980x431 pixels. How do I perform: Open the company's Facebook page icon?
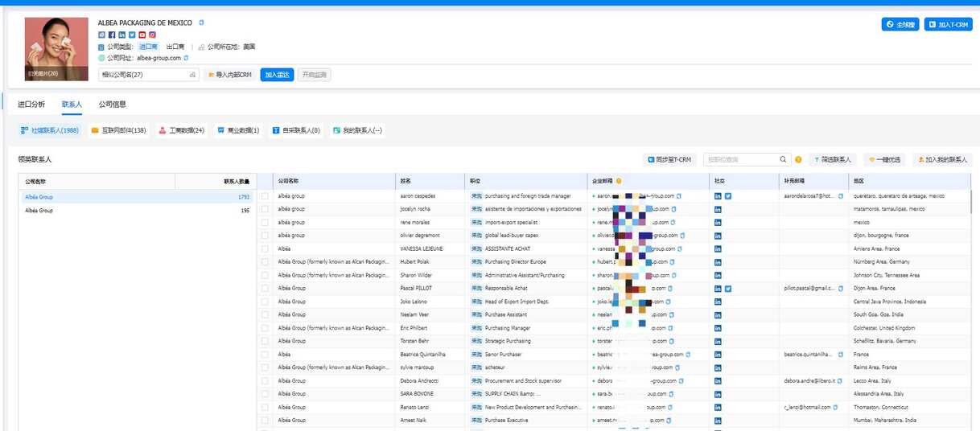[x=112, y=35]
